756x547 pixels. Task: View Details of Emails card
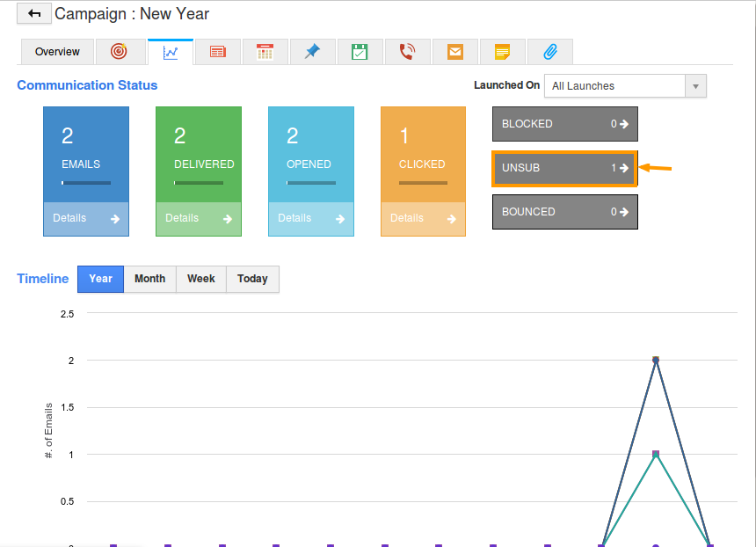click(86, 218)
